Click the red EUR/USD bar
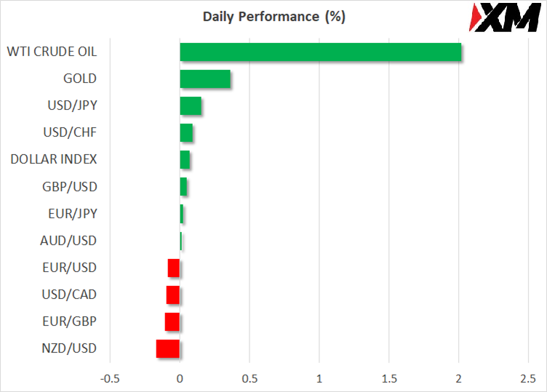This screenshot has height=392, width=547. (x=174, y=268)
